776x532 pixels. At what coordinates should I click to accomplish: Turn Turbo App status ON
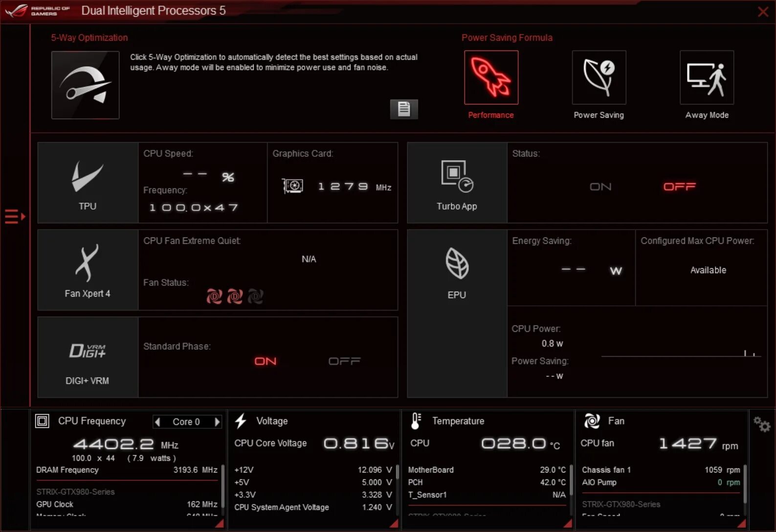tap(600, 187)
